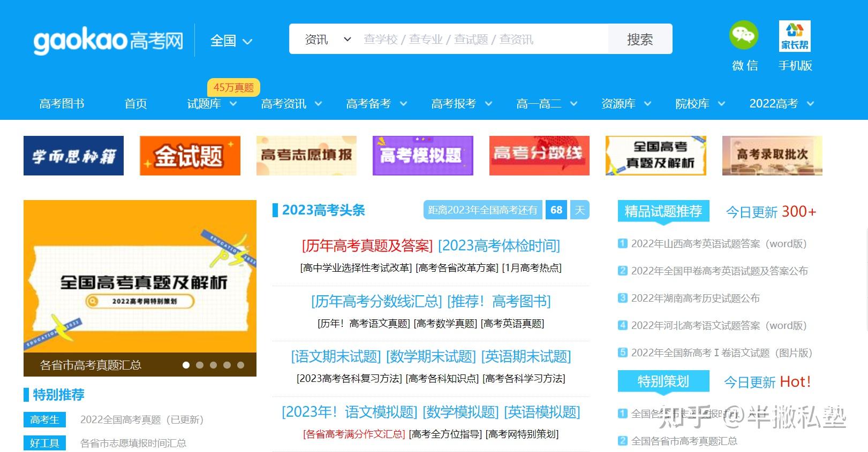Select the first carousel dot
The height and width of the screenshot is (452, 868).
point(186,365)
